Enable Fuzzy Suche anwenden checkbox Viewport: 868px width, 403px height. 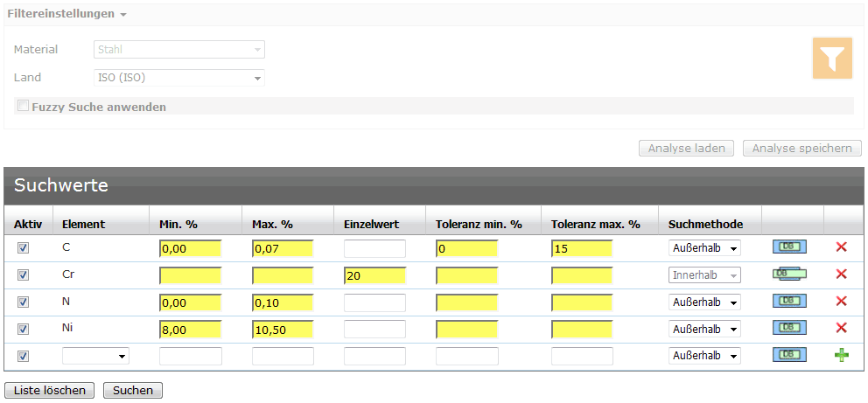[x=24, y=106]
